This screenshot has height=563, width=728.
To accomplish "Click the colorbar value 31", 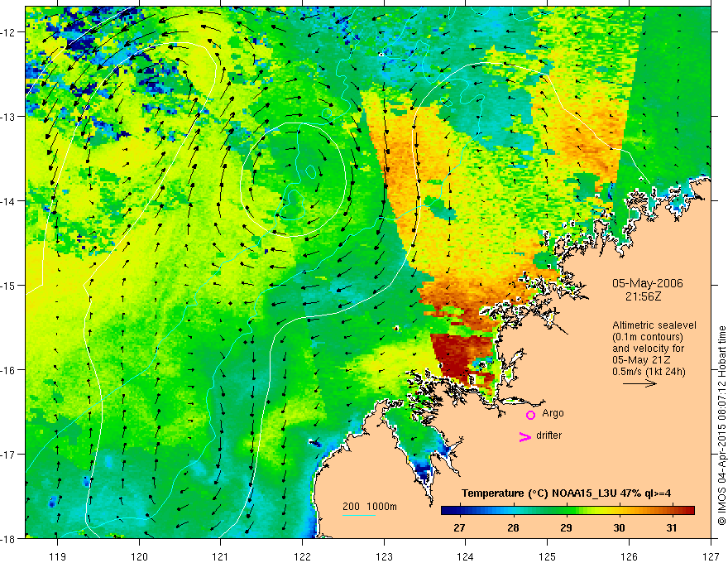I will 672,527.
